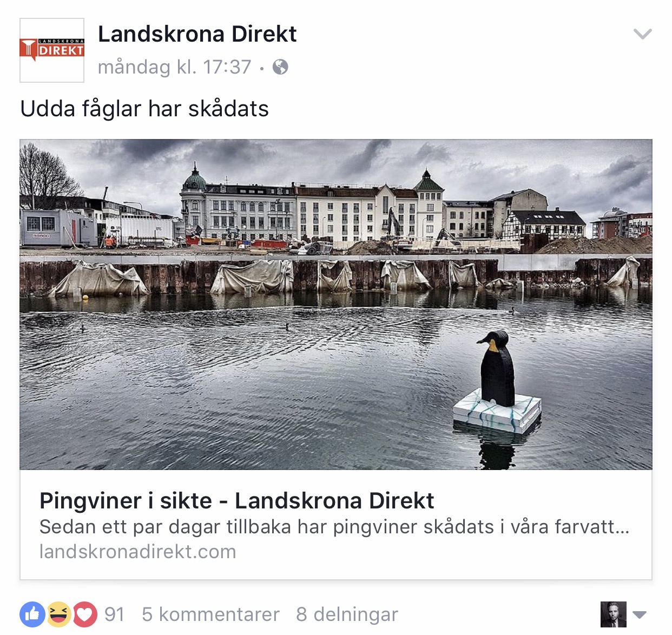This screenshot has width=672, height=635.
Task: Click the landskronadirekt.com domain link
Action: [138, 552]
